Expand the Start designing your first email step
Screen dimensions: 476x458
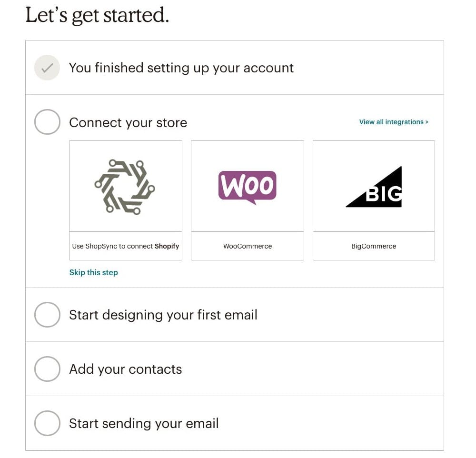(x=163, y=315)
